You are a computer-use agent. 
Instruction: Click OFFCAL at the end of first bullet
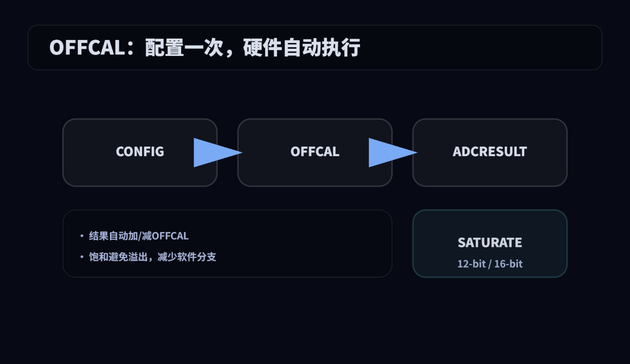170,236
